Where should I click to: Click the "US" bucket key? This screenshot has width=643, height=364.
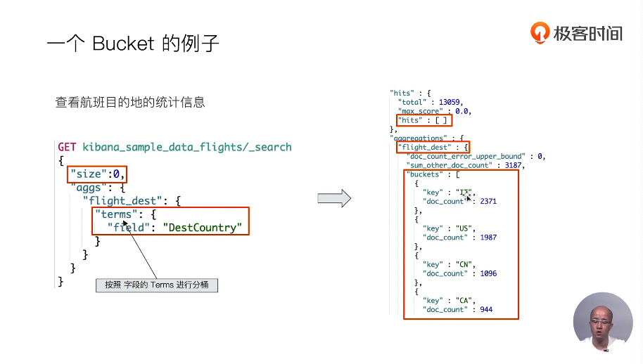[465, 228]
